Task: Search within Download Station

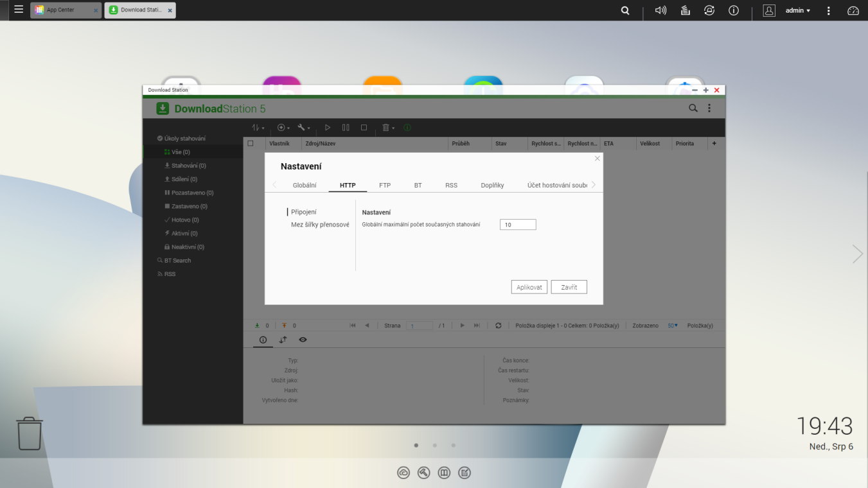Action: 693,109
